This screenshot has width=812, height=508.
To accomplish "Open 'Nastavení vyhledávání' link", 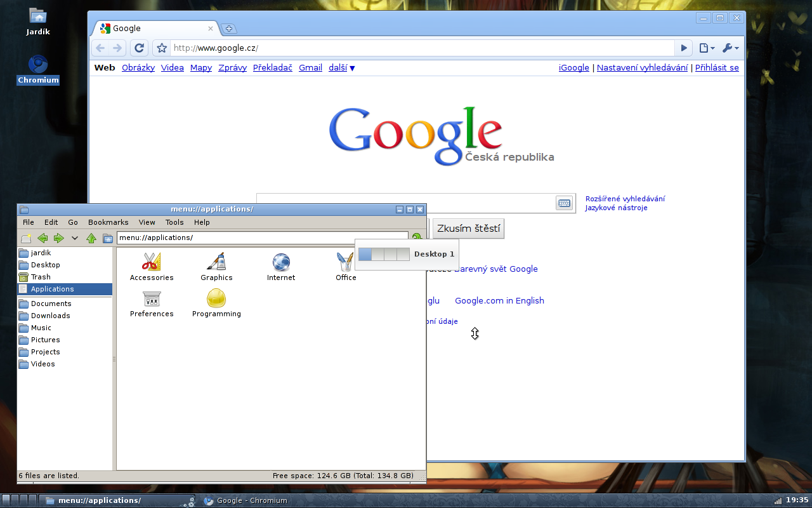I will 642,68.
